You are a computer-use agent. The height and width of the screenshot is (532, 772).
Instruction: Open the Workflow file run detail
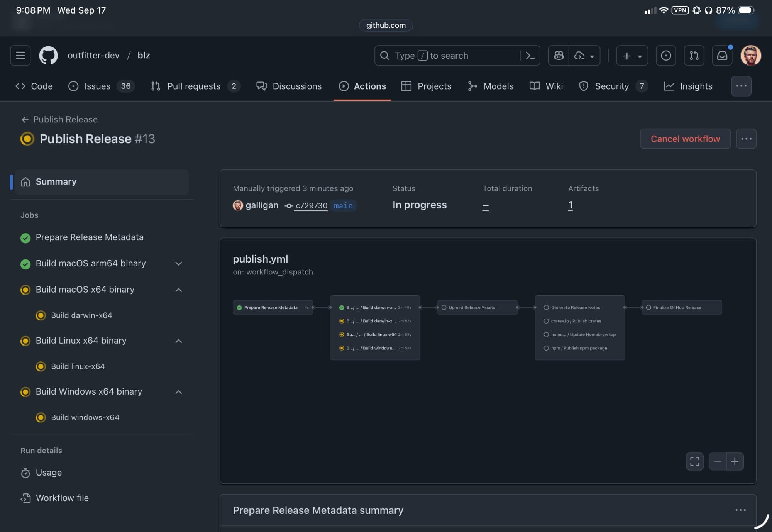point(62,498)
